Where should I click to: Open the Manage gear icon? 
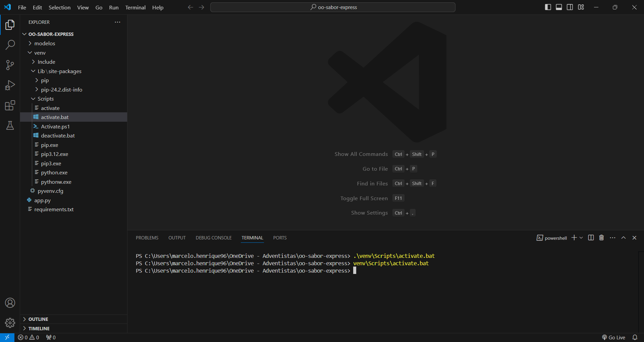(10, 323)
